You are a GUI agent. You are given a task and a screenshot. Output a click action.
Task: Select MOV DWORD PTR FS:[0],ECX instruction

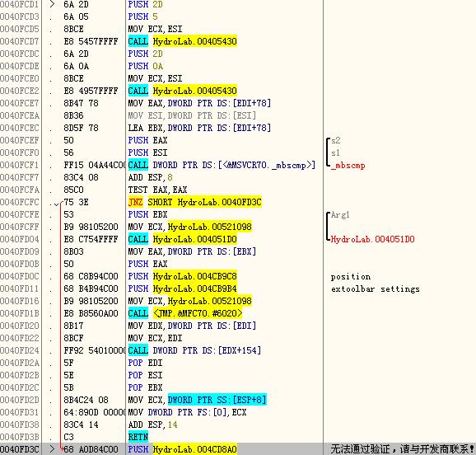point(187,412)
